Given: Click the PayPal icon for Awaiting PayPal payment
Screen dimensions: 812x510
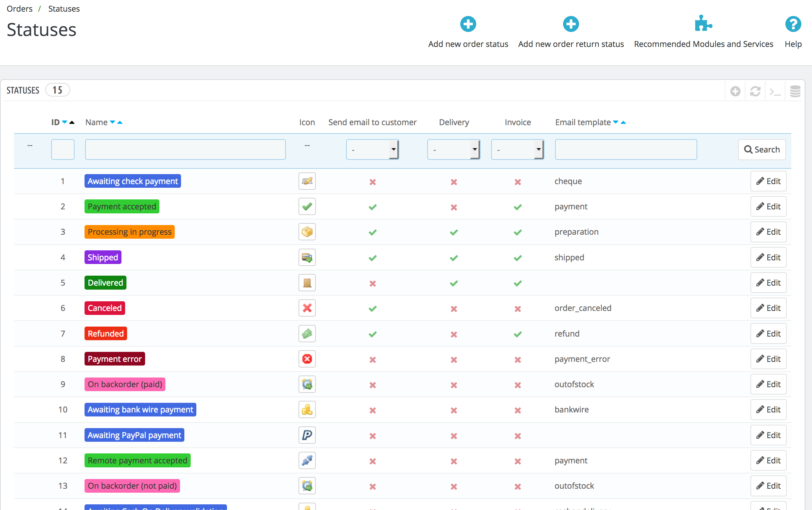Looking at the screenshot, I should coord(307,435).
